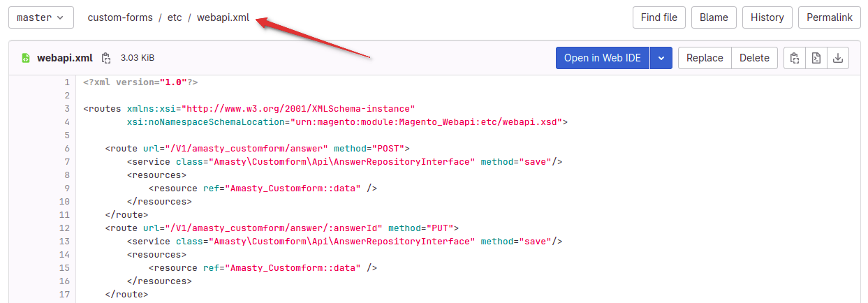Open raw file view icon
The image size is (868, 303).
pos(816,58)
